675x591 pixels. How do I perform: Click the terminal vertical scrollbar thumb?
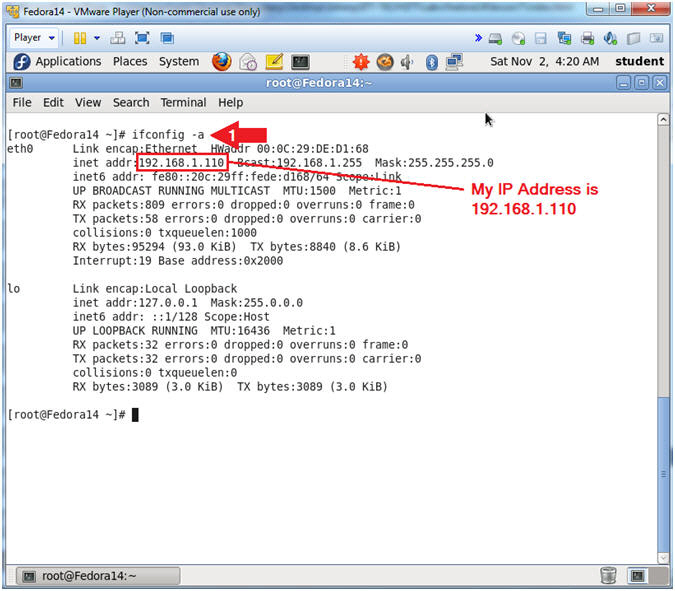click(663, 474)
